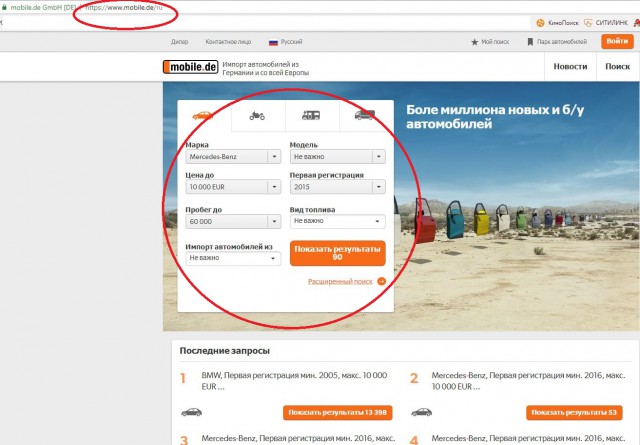Select the motorcycle vehicle type tab
Screen dimensions: 640x445
pyautogui.click(x=257, y=116)
